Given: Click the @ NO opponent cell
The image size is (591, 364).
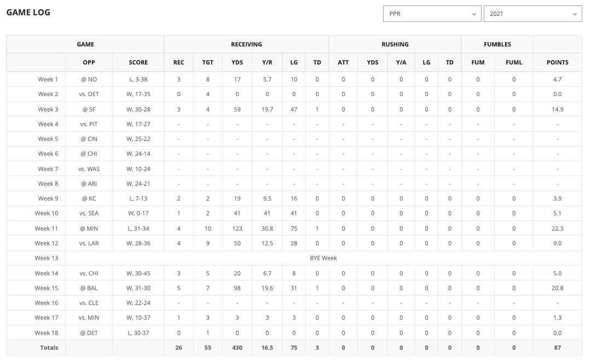Looking at the screenshot, I should pos(89,79).
